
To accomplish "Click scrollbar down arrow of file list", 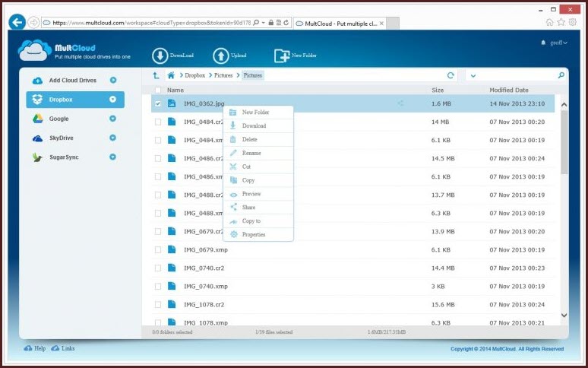I will [x=564, y=315].
